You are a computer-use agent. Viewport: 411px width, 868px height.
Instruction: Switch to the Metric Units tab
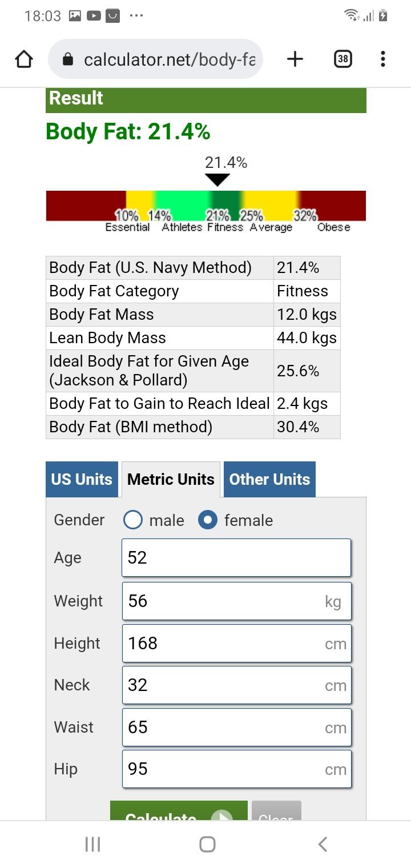click(x=171, y=479)
